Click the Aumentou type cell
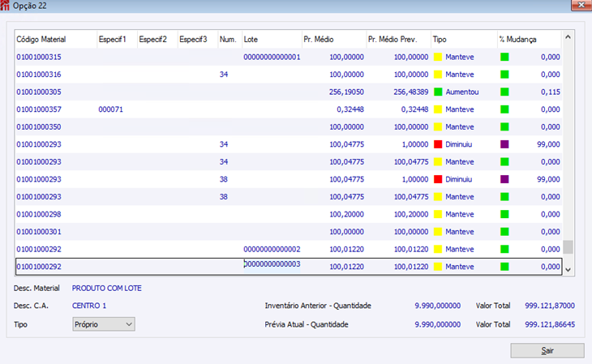 click(x=461, y=92)
